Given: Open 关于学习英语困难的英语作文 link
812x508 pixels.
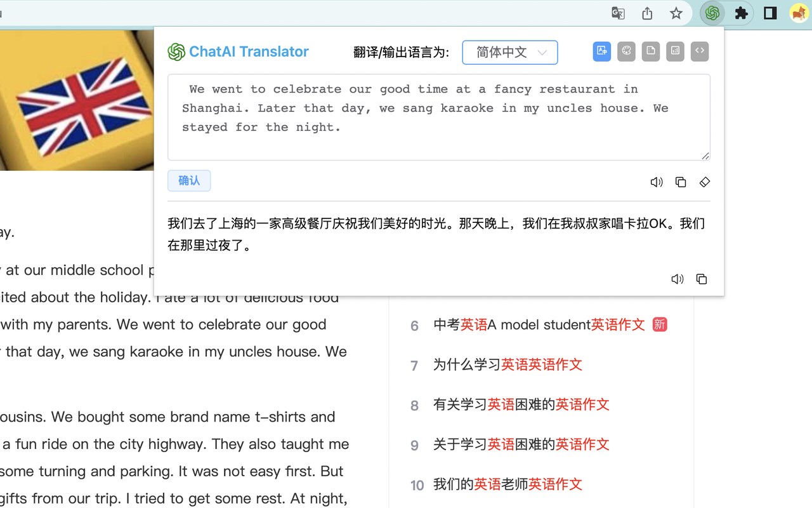Looking at the screenshot, I should (521, 444).
